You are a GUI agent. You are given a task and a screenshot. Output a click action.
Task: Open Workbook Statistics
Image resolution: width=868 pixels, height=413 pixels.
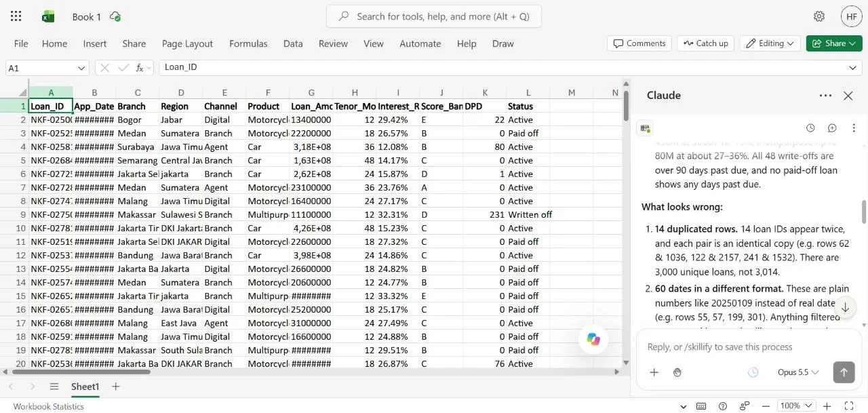click(x=48, y=406)
